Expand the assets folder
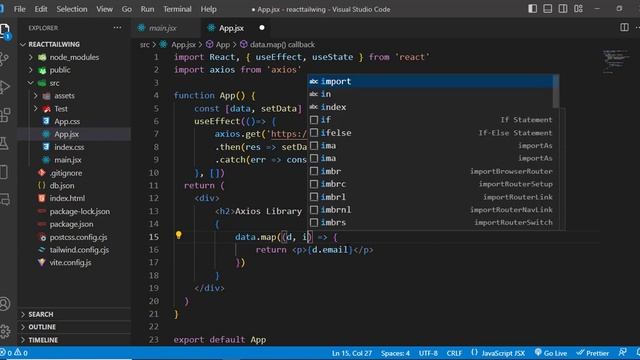 tap(64, 96)
